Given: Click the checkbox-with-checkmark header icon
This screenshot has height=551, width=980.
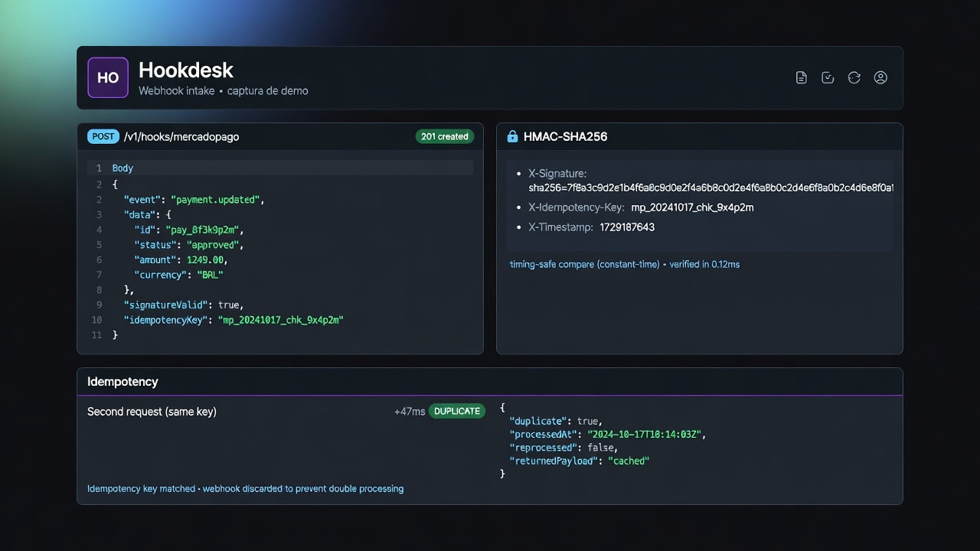Looking at the screenshot, I should pyautogui.click(x=828, y=77).
